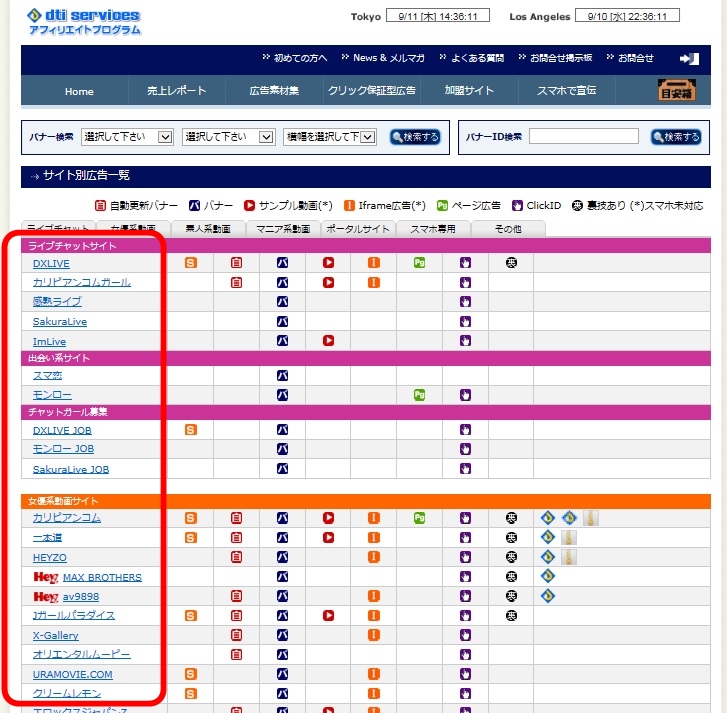Open the カリビアンコム site link

point(67,518)
